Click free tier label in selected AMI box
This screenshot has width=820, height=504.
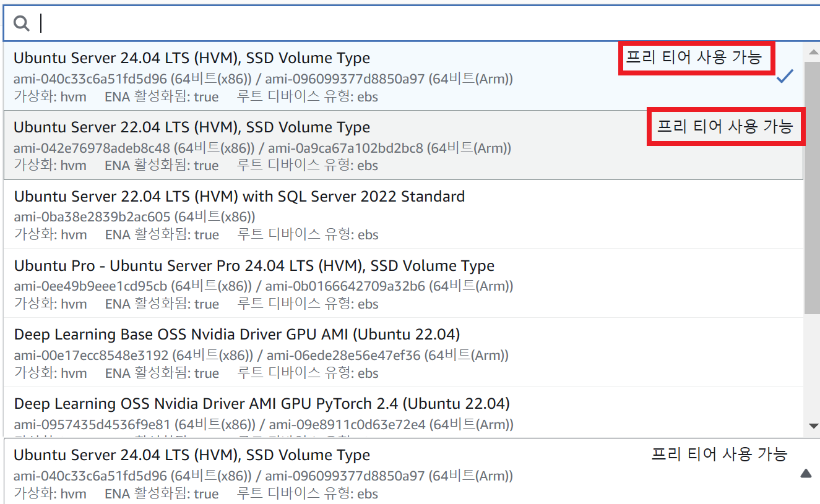pyautogui.click(x=719, y=455)
